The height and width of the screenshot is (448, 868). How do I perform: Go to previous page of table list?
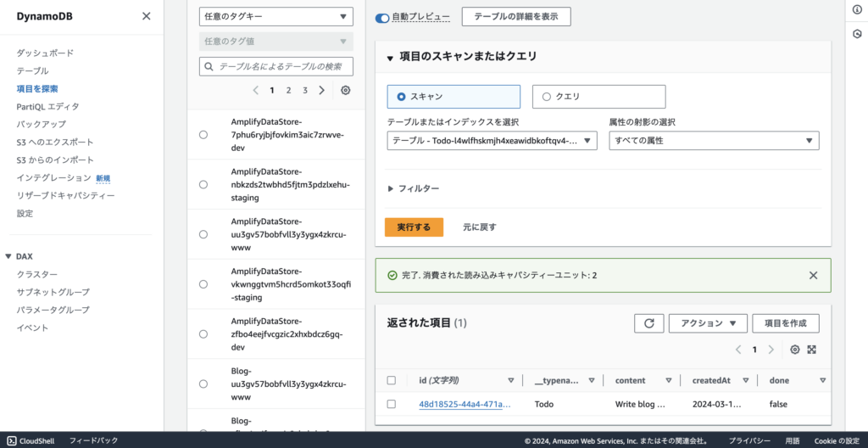click(255, 91)
